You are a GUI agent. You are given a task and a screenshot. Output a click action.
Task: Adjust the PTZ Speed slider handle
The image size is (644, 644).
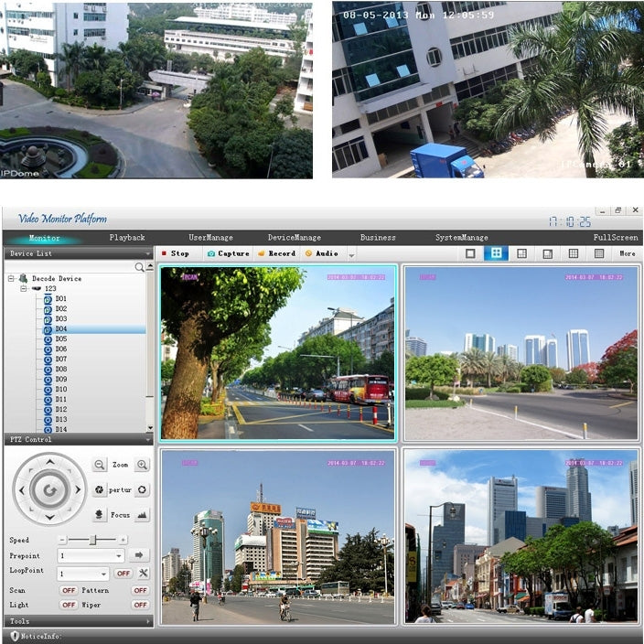pyautogui.click(x=92, y=540)
